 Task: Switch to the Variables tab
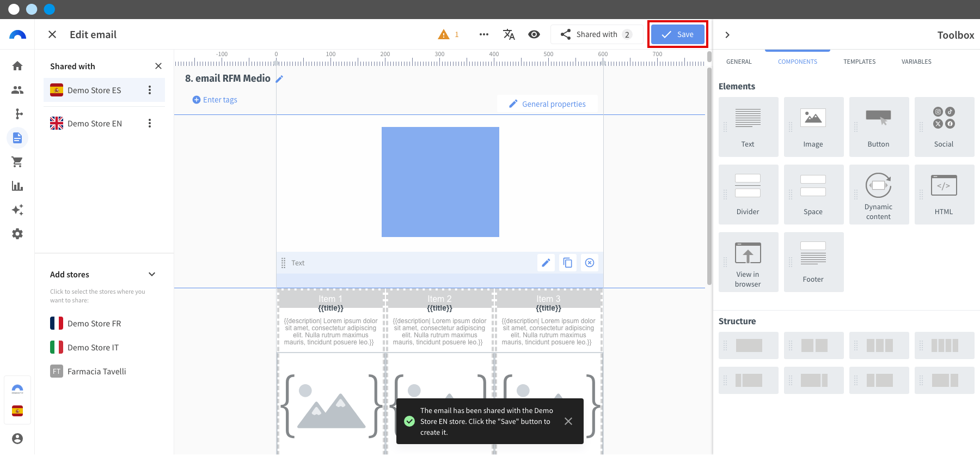916,62
